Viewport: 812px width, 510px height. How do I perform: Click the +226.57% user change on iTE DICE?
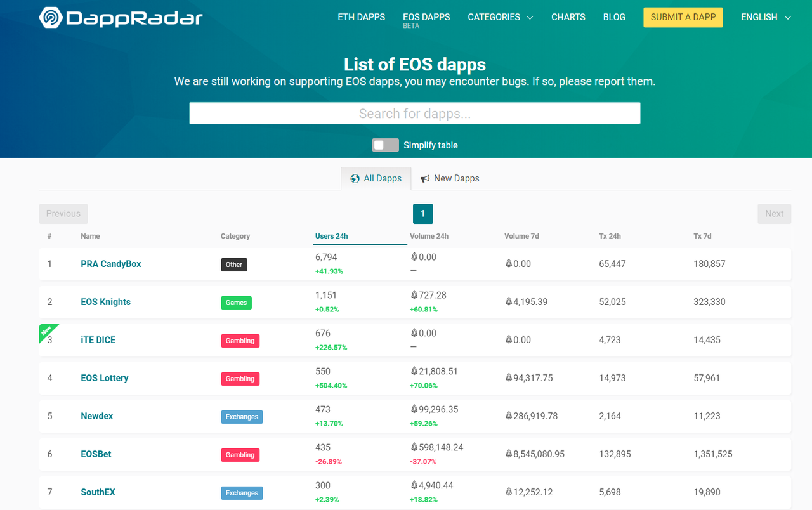coord(331,348)
